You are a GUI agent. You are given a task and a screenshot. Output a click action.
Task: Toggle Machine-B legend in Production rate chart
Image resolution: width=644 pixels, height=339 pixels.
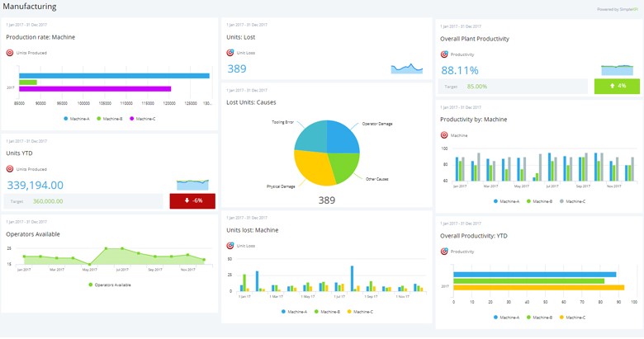[109, 119]
